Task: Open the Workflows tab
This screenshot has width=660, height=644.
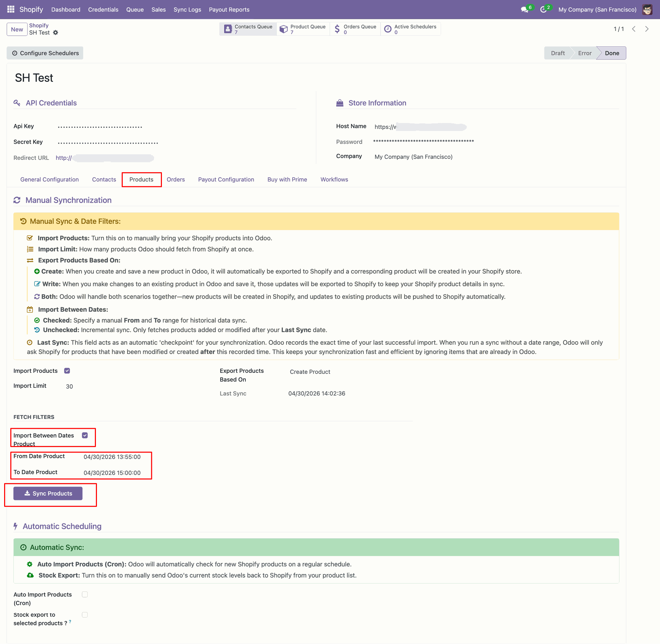Action: 334,179
